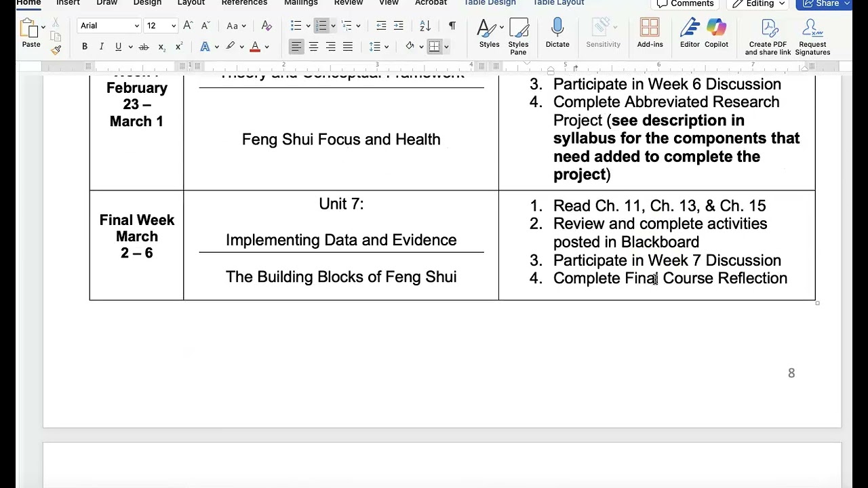Screen dimensions: 868x488
Task: Open the Editing mode dropdown
Action: 759,4
